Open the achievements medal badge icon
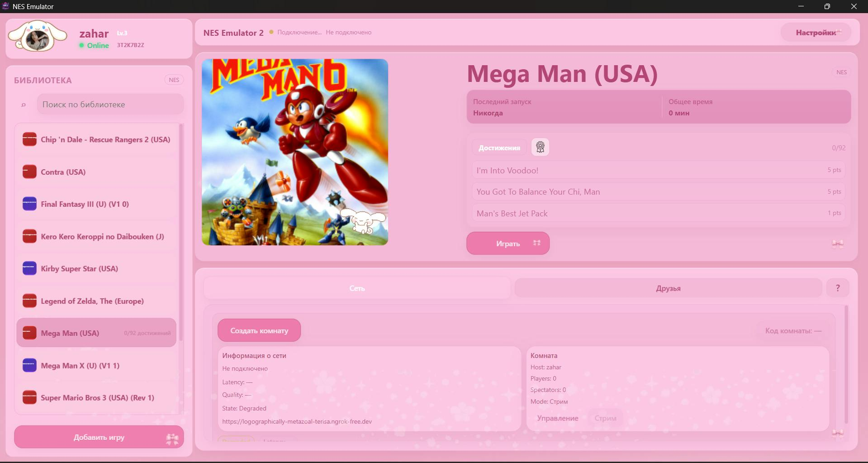 pyautogui.click(x=540, y=147)
